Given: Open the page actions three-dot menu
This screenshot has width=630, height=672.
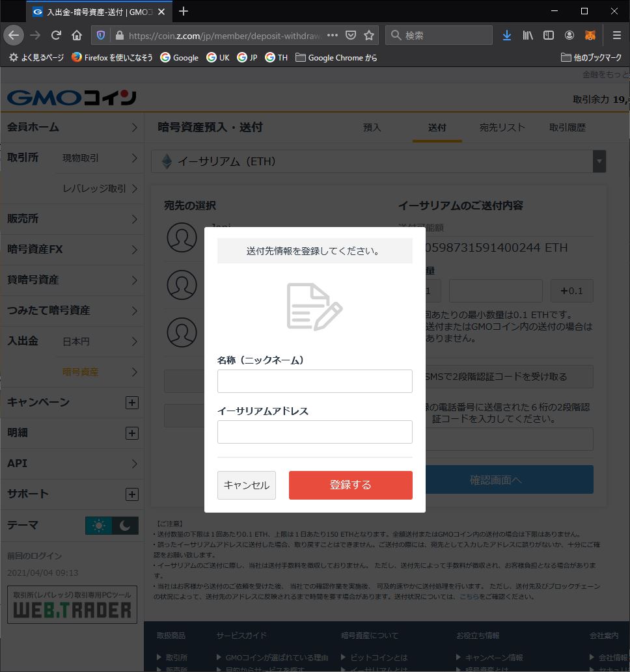Looking at the screenshot, I should coord(333,35).
